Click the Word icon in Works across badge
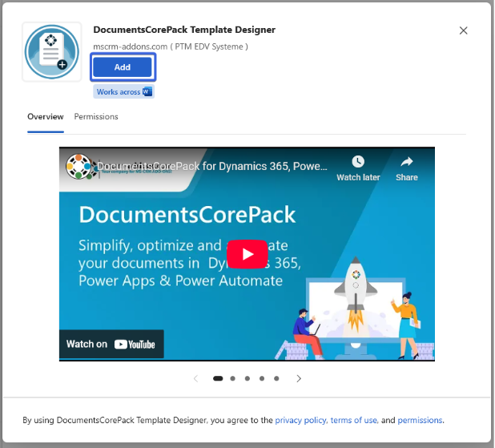495x448 pixels. pyautogui.click(x=147, y=91)
